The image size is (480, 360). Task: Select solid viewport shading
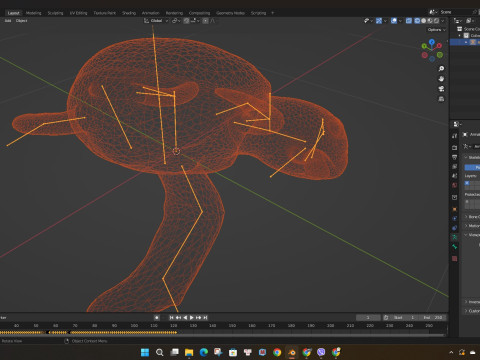[x=424, y=21]
